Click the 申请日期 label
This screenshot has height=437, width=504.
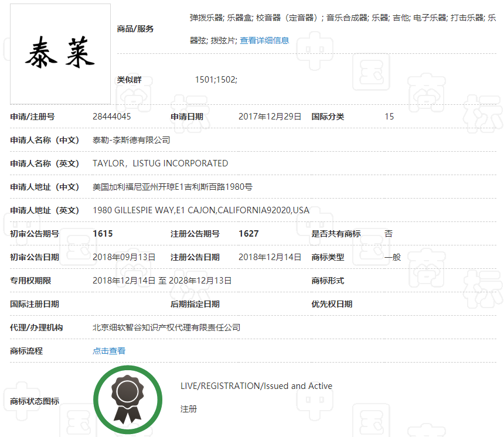click(187, 117)
